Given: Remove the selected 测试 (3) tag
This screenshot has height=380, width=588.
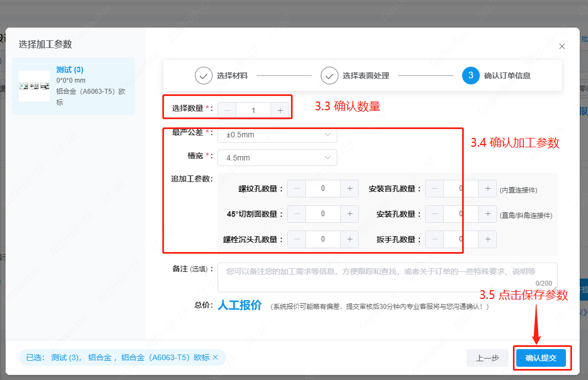Looking at the screenshot, I should tap(215, 357).
